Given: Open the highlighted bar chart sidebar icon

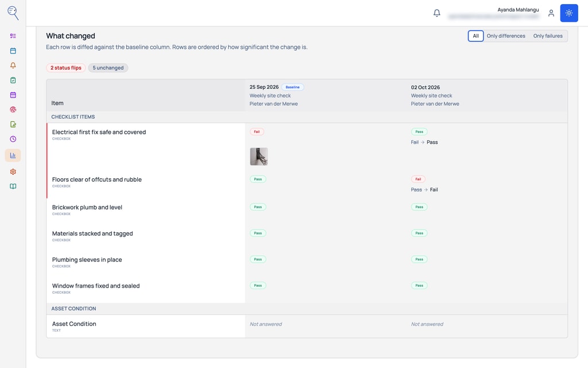Looking at the screenshot, I should [13, 155].
